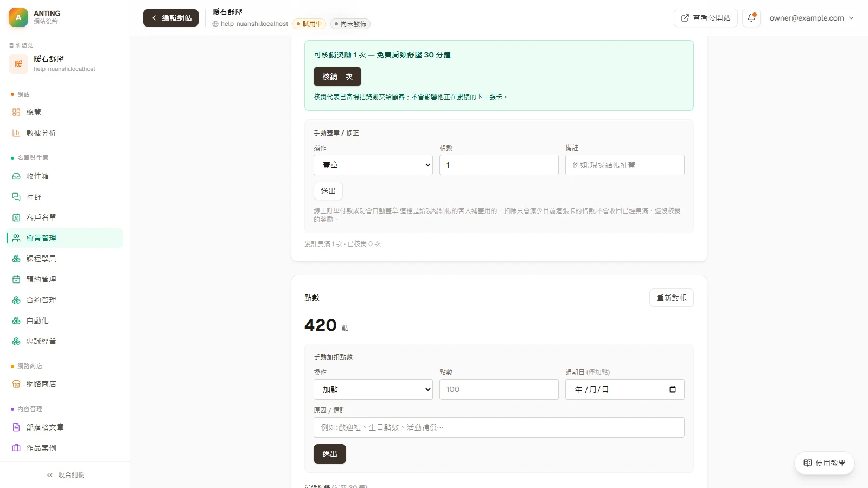Viewport: 868px width, 488px height.
Task: Click the 部落格文章 document icon
Action: 16,427
